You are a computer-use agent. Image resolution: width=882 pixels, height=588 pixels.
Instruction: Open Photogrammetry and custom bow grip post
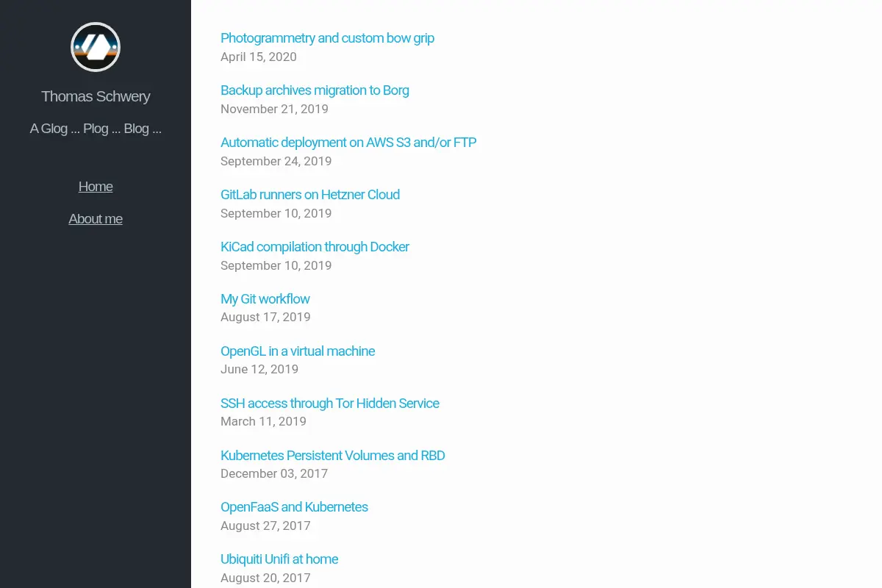pos(327,38)
